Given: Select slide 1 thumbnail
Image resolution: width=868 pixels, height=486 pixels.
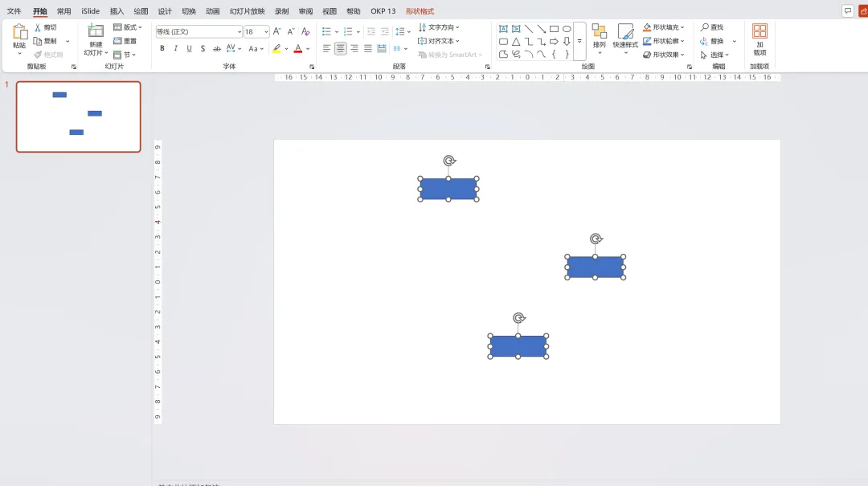Looking at the screenshot, I should [79, 116].
